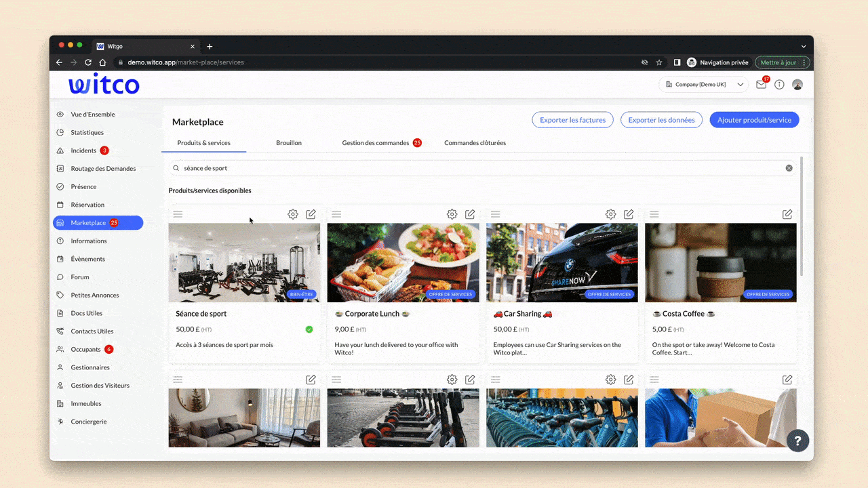The width and height of the screenshot is (868, 488).
Task: Open the gym photo thumbnail
Action: (244, 263)
